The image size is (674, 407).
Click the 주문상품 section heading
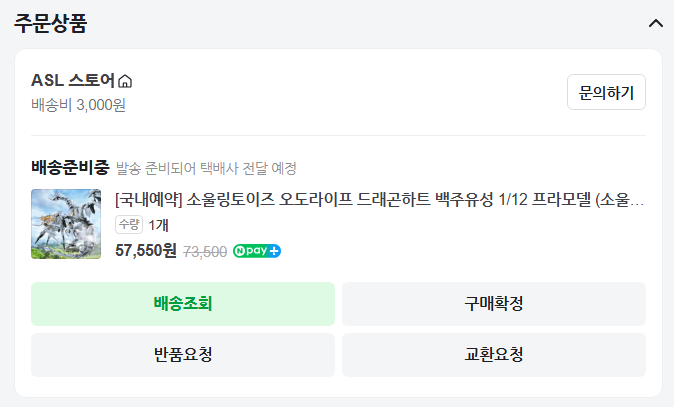pos(50,24)
